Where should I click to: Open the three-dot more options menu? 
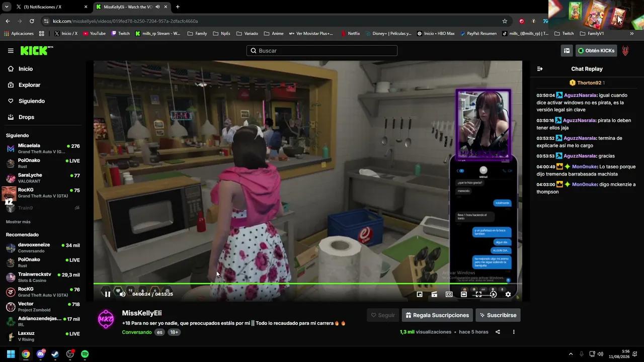(x=514, y=332)
